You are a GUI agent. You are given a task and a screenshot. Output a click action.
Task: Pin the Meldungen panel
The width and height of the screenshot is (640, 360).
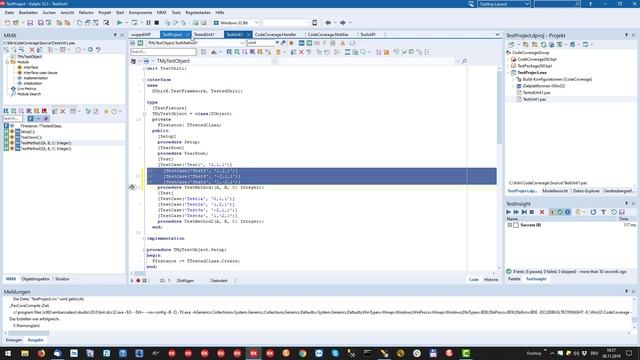point(626,291)
